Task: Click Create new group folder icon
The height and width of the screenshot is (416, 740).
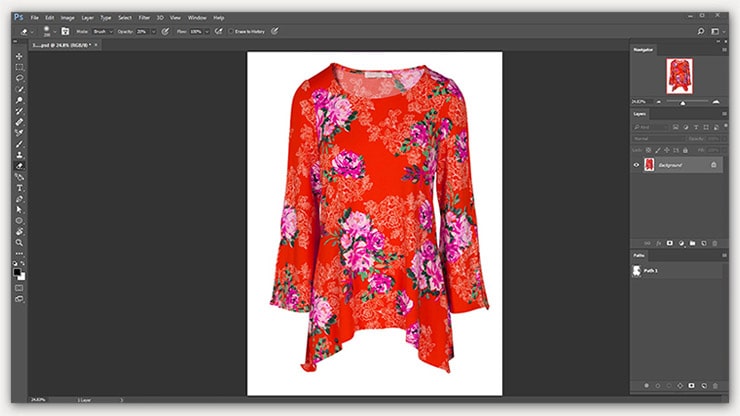Action: click(692, 243)
